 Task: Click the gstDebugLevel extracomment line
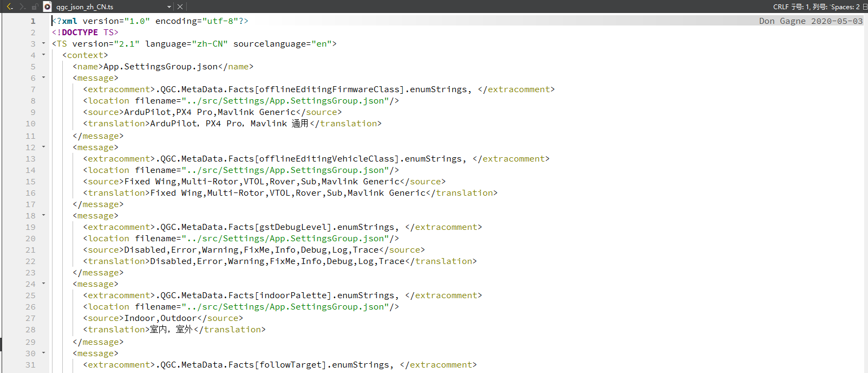[282, 227]
